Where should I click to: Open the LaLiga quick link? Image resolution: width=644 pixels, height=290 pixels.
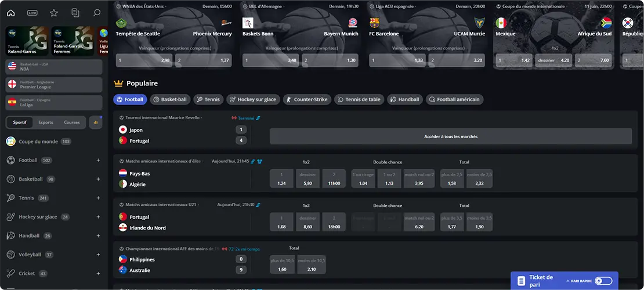(x=54, y=103)
